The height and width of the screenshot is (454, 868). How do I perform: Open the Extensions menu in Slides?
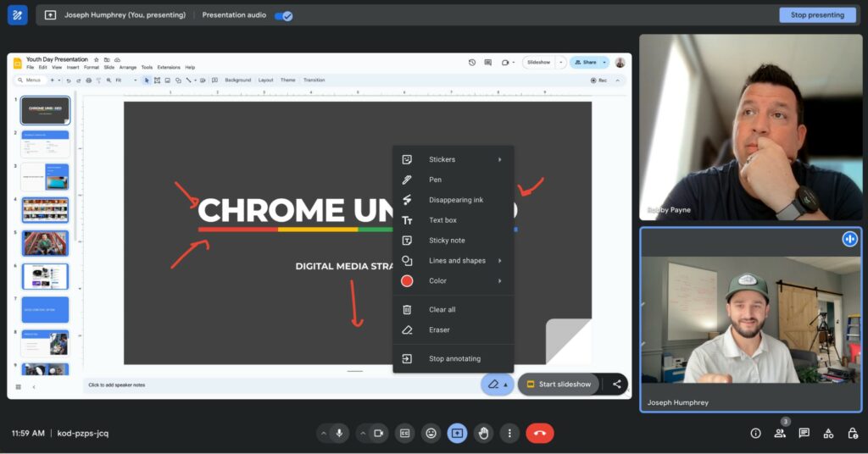pos(169,68)
